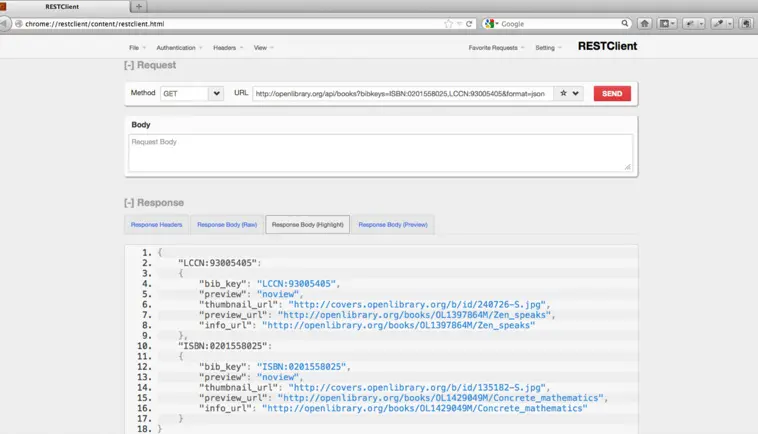Open the View menu
758x434 pixels.
point(263,47)
